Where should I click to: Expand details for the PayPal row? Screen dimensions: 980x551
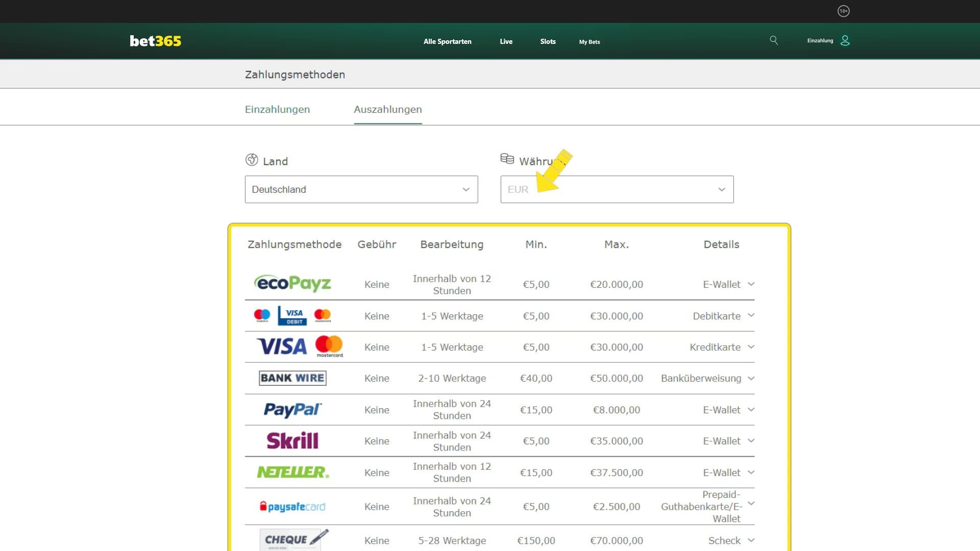pos(751,409)
